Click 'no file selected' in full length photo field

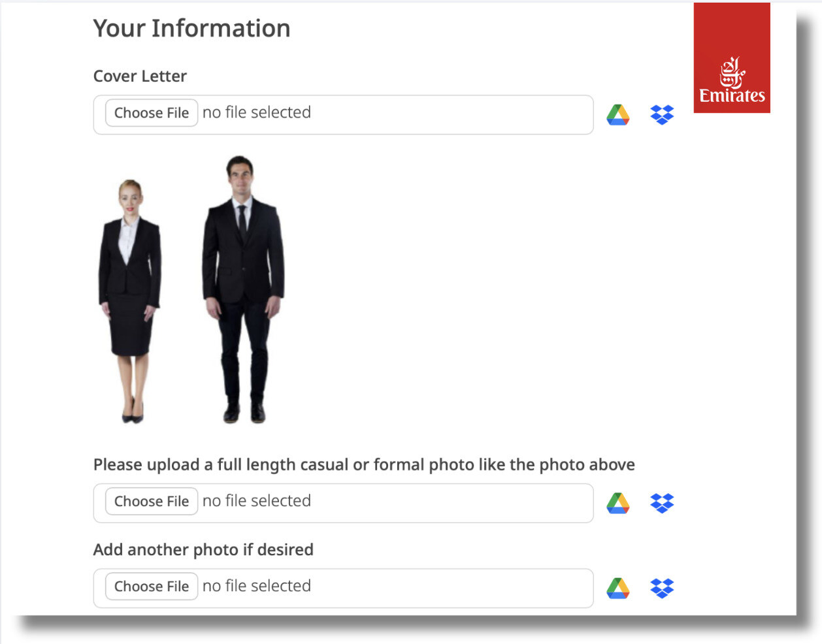tap(257, 501)
